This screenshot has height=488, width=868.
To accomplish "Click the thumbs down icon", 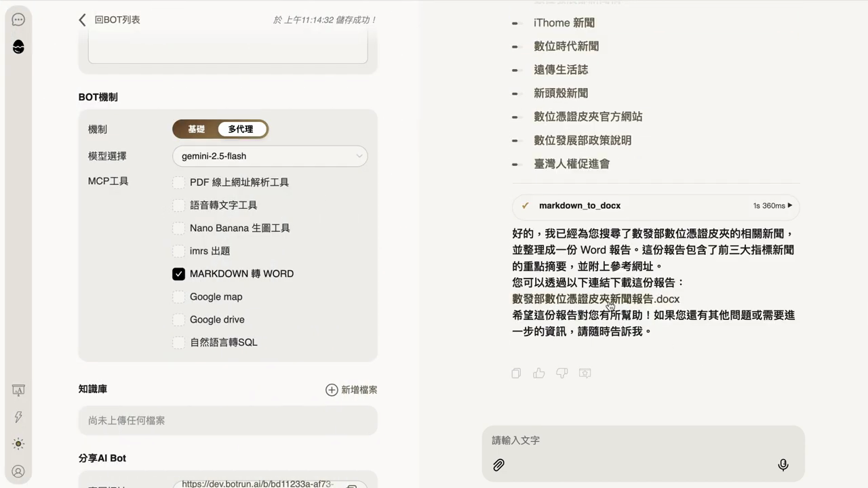I will (561, 373).
